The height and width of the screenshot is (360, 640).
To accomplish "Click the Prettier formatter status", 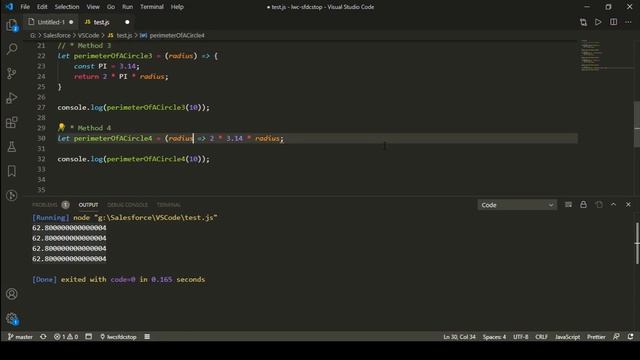I will coord(596,337).
